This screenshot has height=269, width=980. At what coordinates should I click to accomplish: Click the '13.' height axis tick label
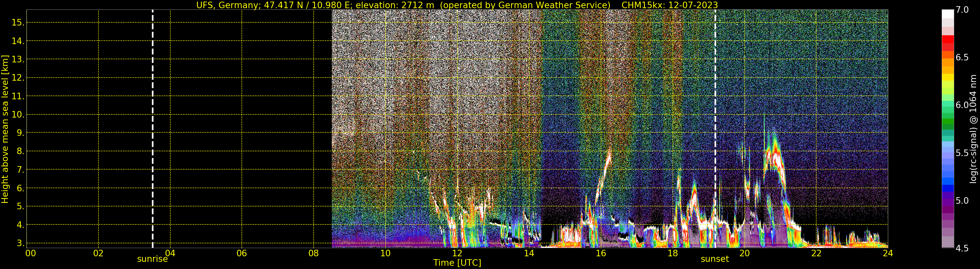click(x=18, y=59)
